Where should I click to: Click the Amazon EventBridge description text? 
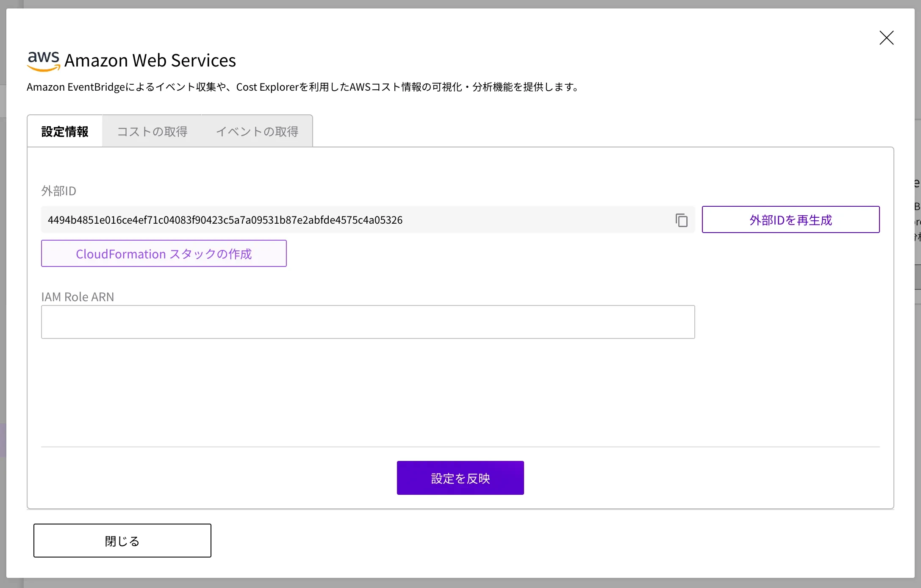[303, 87]
